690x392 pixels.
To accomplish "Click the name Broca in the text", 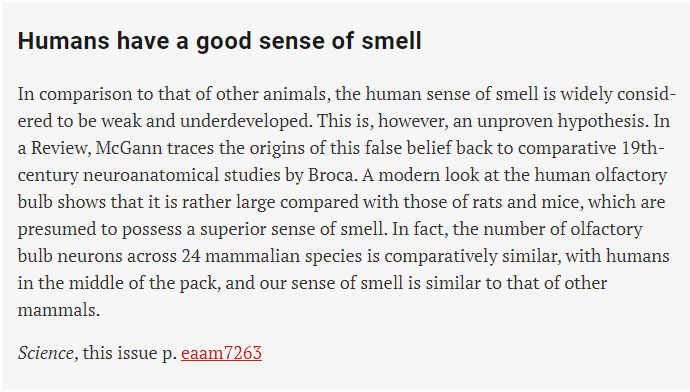I will pos(330,175).
